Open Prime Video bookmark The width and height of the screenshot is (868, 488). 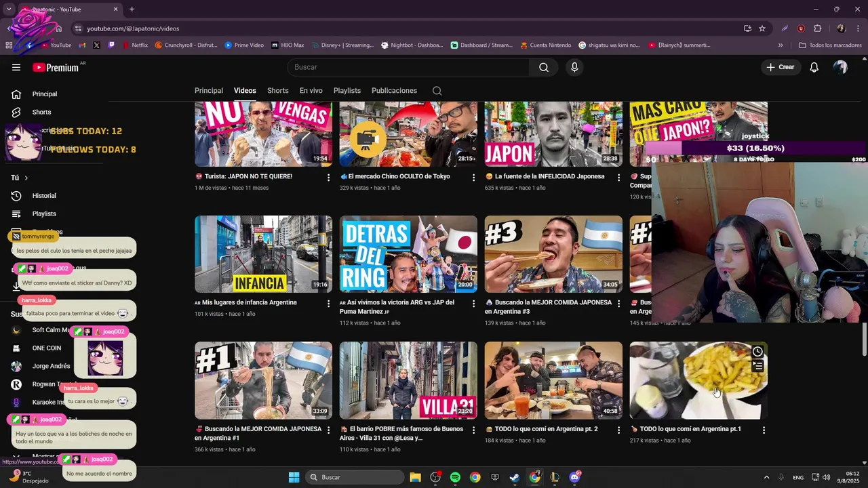[x=244, y=45]
